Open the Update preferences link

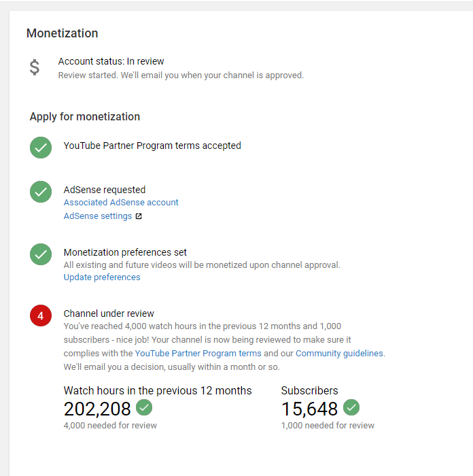pos(102,277)
